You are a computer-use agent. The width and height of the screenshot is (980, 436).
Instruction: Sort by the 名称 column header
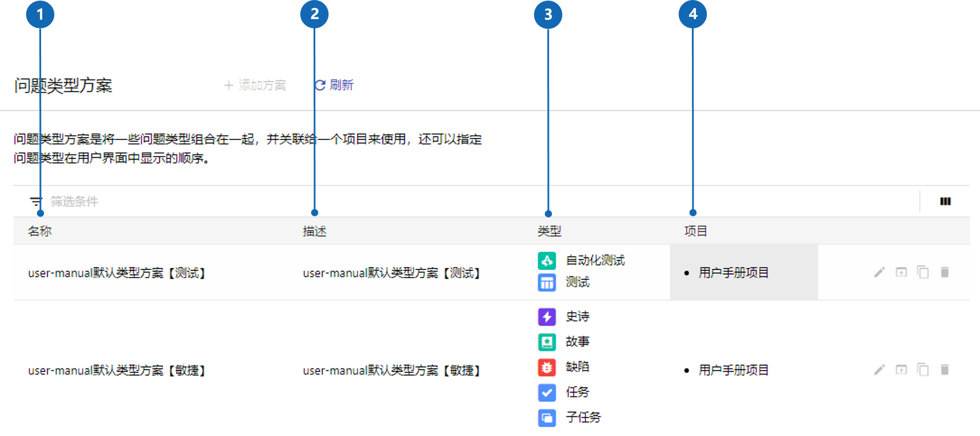(x=40, y=231)
